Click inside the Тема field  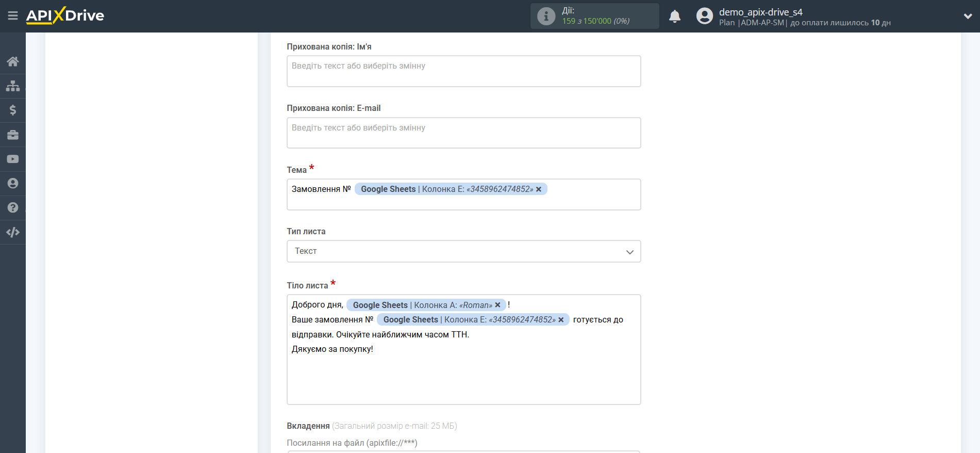[x=463, y=195]
